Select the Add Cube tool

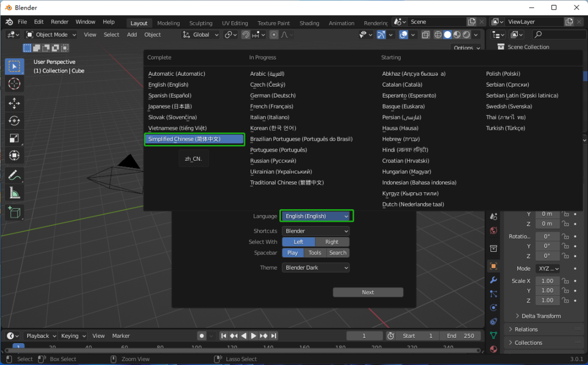(14, 212)
